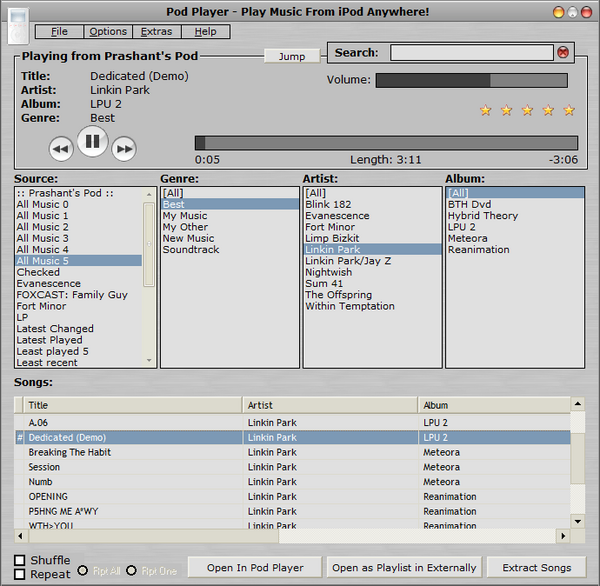600x586 pixels.
Task: Select 'Linkin Park/Jay Z' artist
Action: point(373,261)
